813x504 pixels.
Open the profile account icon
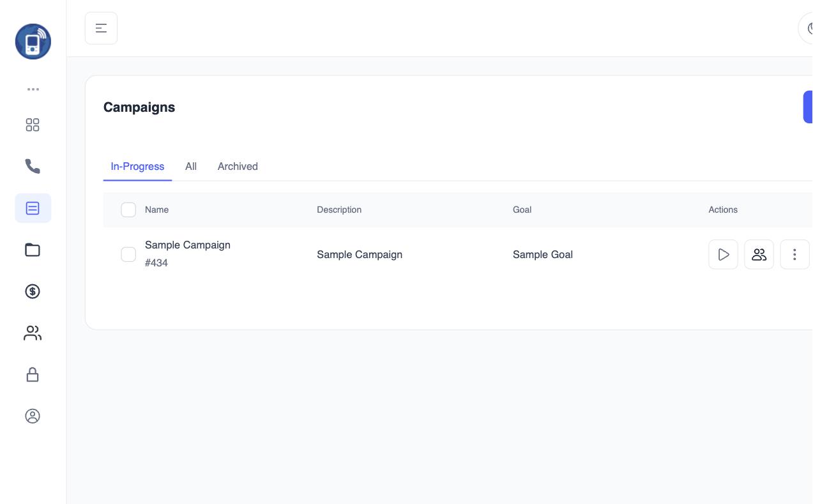pos(33,416)
